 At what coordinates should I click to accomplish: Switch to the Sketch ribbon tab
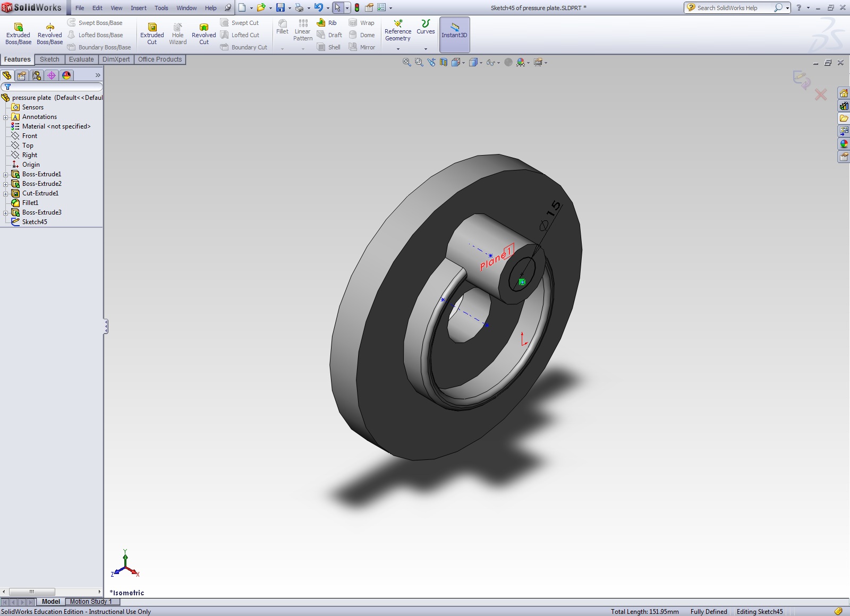coord(49,59)
